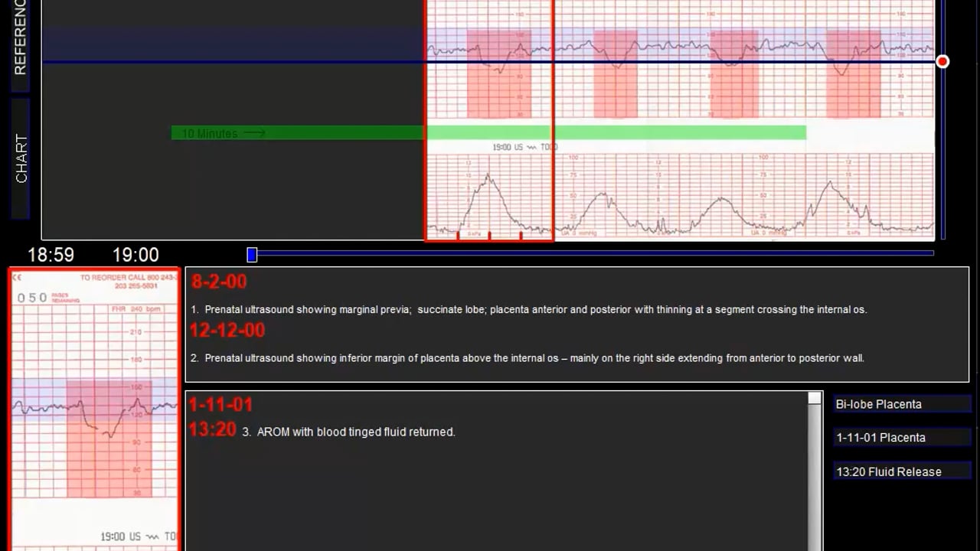Viewport: 980px width, 551px height.
Task: Open the 1-11-01 Placenta entry
Action: [903, 438]
